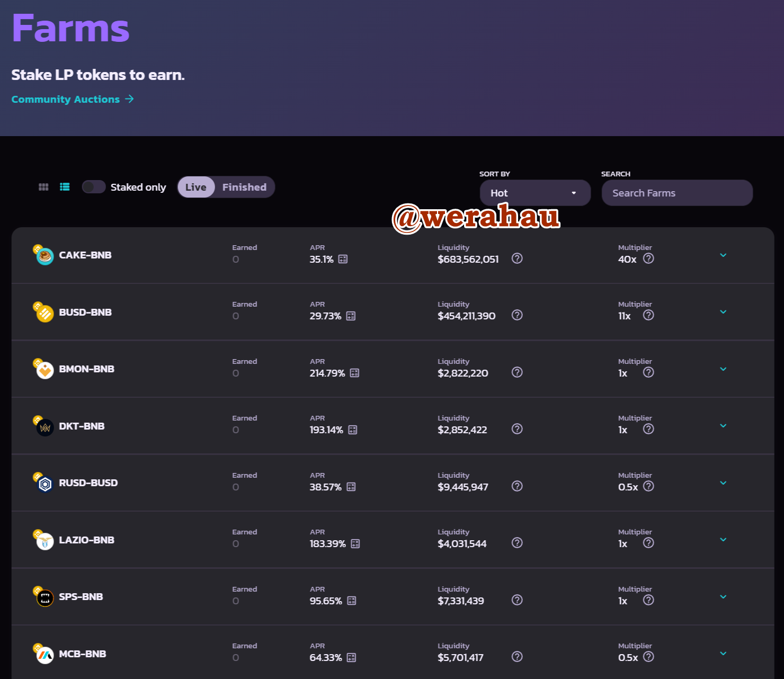The width and height of the screenshot is (784, 679).
Task: Expand the BMON-BNB farm row details
Action: [x=723, y=369]
